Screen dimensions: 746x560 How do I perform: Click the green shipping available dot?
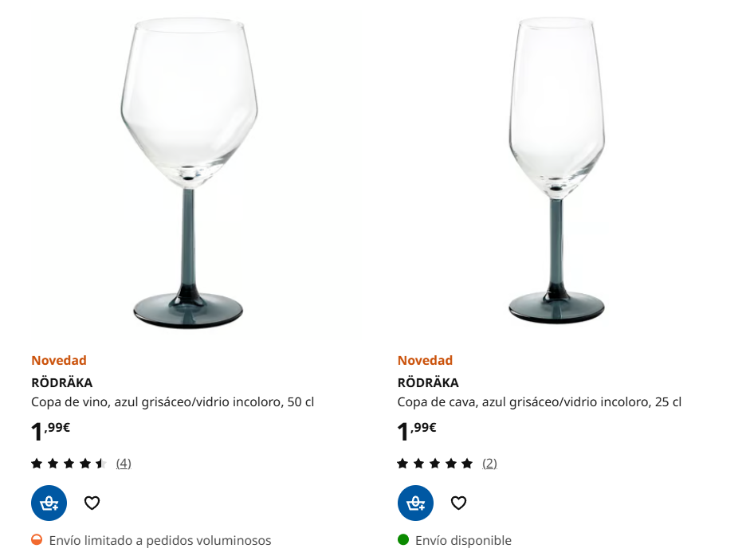tap(403, 540)
